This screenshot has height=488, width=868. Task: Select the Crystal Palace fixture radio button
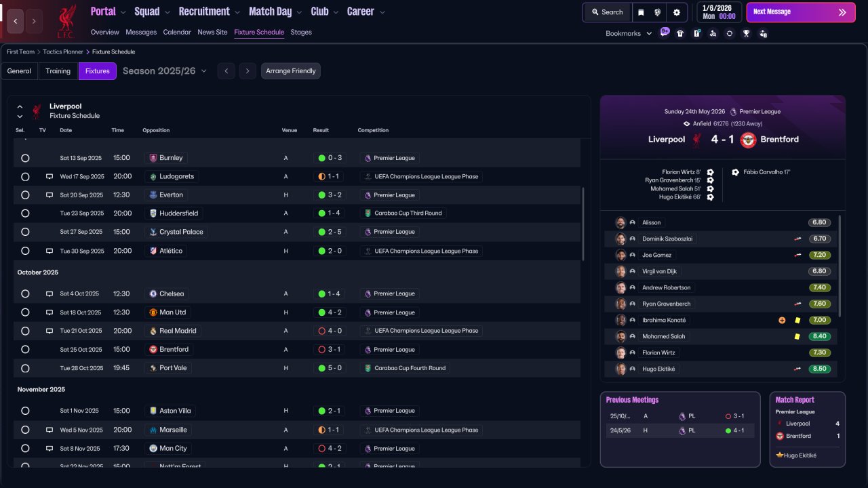tap(25, 232)
